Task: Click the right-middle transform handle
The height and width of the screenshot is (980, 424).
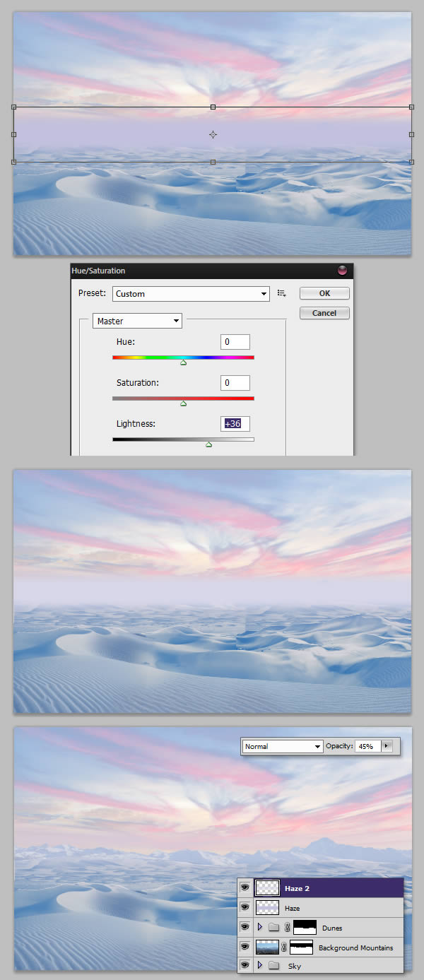Action: click(x=411, y=134)
